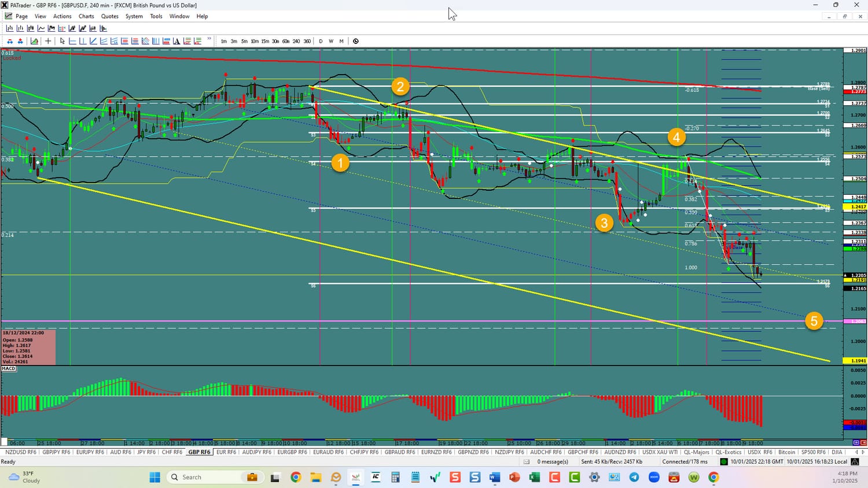Pick the horizontal line drawing tool
868x488 pixels.
click(x=72, y=41)
